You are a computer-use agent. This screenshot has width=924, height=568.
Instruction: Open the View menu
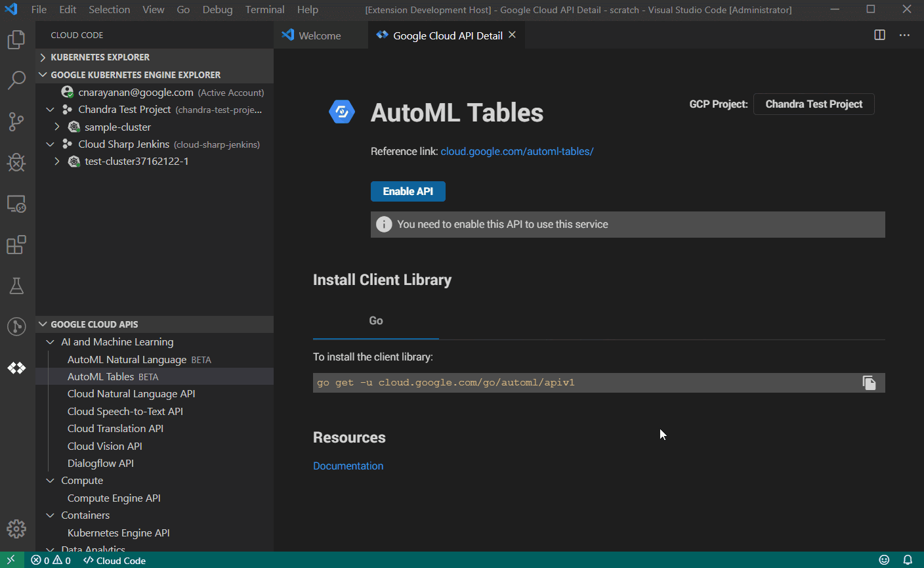(154, 9)
